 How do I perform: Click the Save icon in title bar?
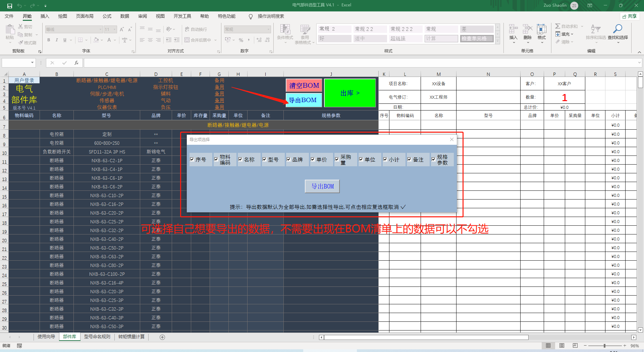click(9, 6)
